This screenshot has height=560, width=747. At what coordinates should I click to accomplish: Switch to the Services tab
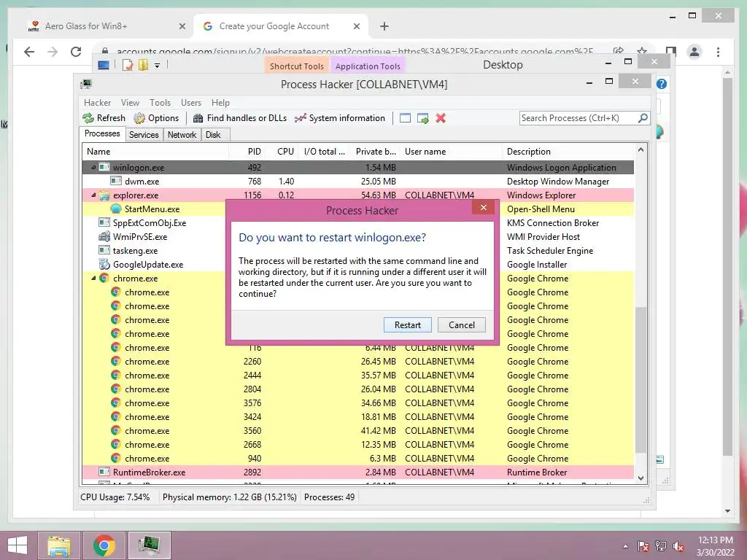coord(144,135)
